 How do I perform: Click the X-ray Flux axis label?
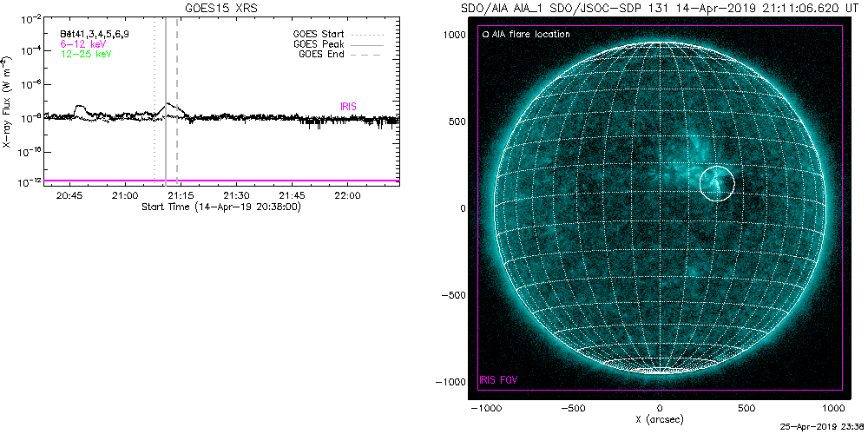pyautogui.click(x=7, y=101)
